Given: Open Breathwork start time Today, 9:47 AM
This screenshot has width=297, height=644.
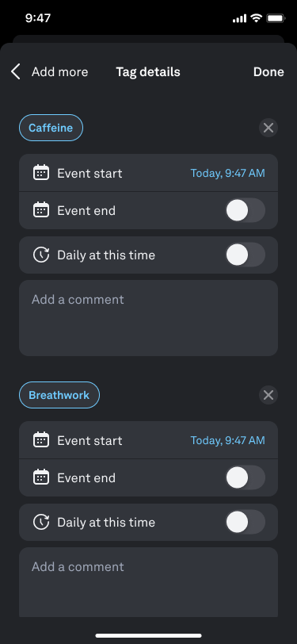Looking at the screenshot, I should [227, 441].
